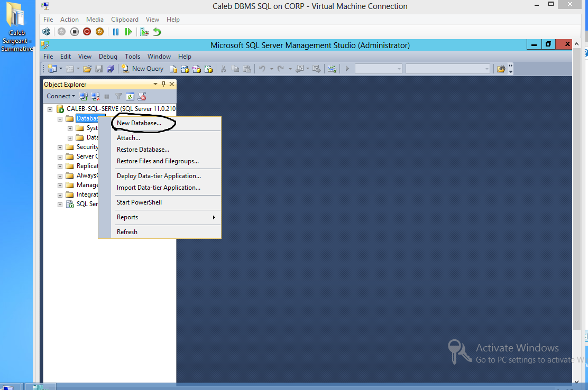Click the Filter funnel icon in Object Explorer
The height and width of the screenshot is (390, 588).
(x=118, y=96)
